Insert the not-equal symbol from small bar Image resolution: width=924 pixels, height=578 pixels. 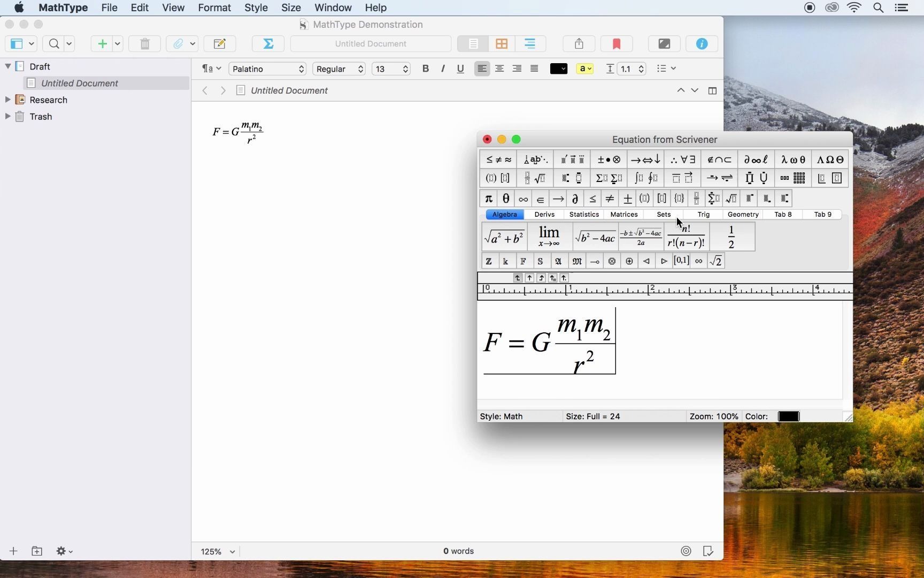pyautogui.click(x=610, y=199)
